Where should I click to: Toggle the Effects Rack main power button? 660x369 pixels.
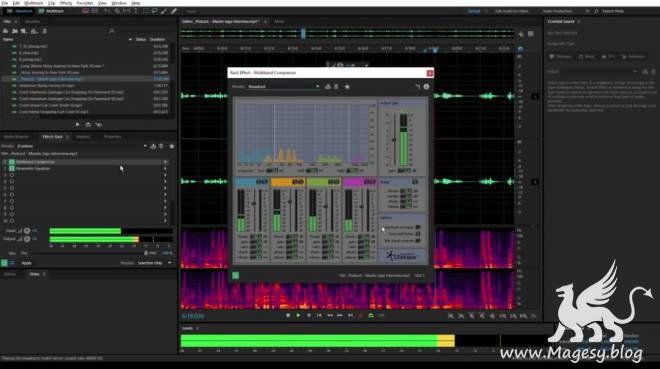coord(4,263)
